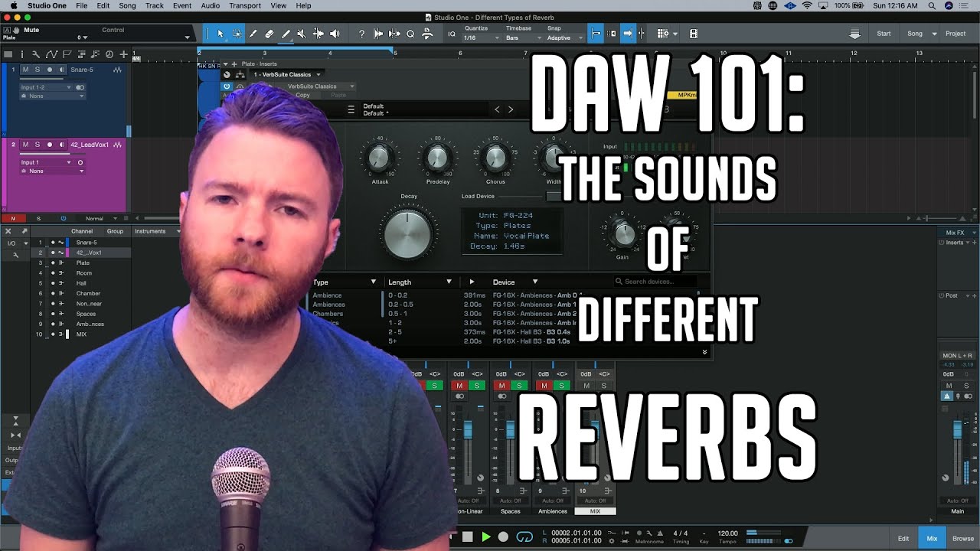
Task: Open the Transport menu
Action: 245,5
